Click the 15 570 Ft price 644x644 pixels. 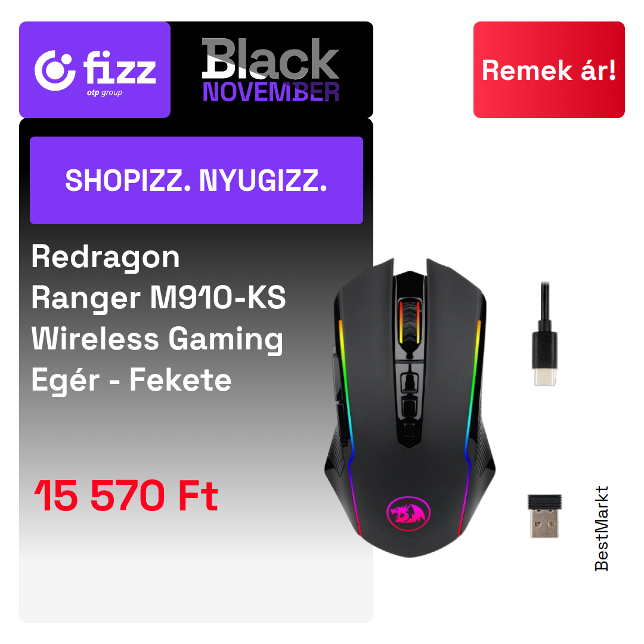coord(126,496)
